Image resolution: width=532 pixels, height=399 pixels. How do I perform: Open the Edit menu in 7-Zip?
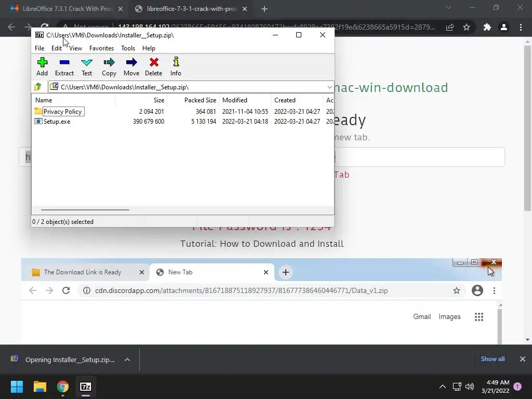56,48
